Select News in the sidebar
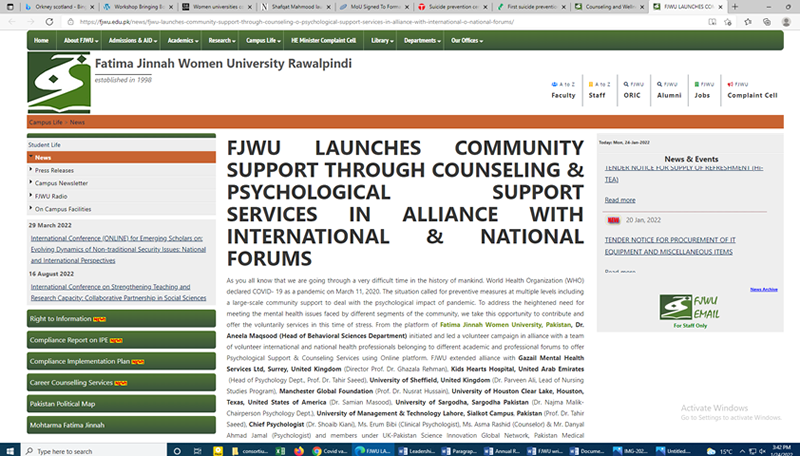Viewport: 800px width, 456px height. (121, 157)
